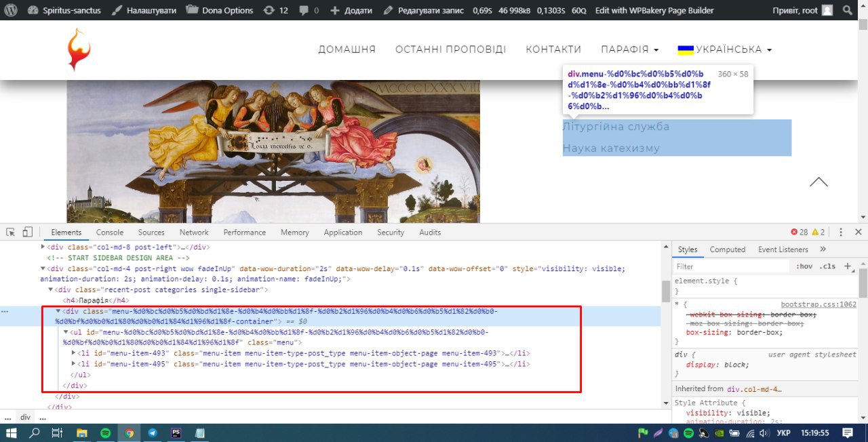The width and height of the screenshot is (868, 442).
Task: Show more Styles sidebar tabs chevron
Action: (823, 249)
